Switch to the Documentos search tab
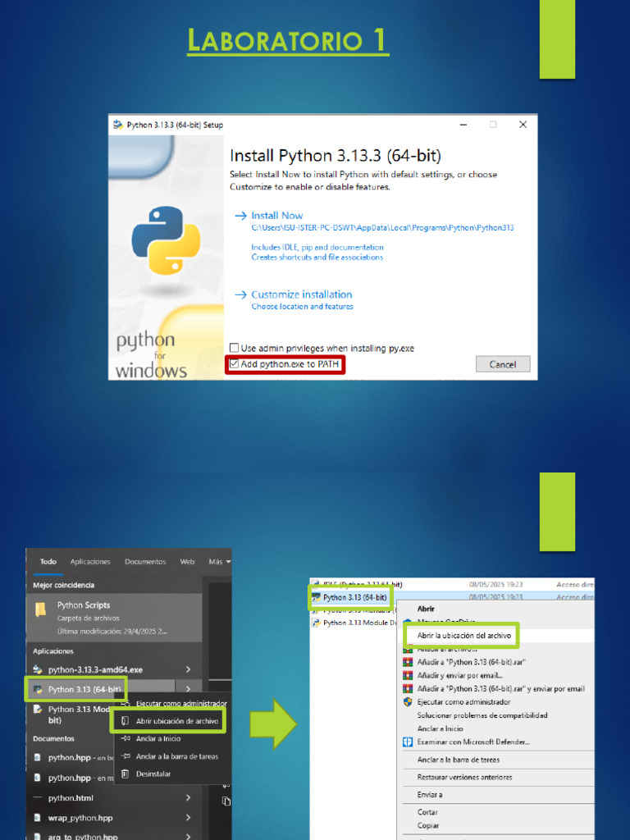Image resolution: width=630 pixels, height=840 pixels. point(145,561)
